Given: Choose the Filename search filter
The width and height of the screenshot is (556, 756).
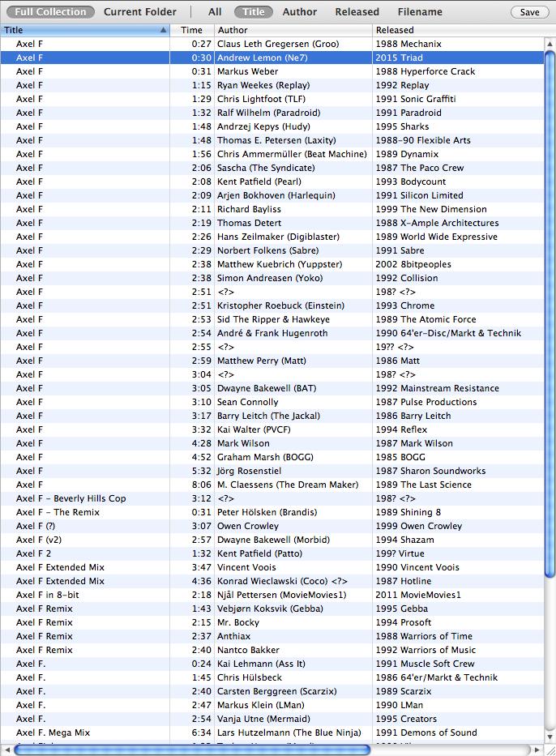Looking at the screenshot, I should pos(420,12).
